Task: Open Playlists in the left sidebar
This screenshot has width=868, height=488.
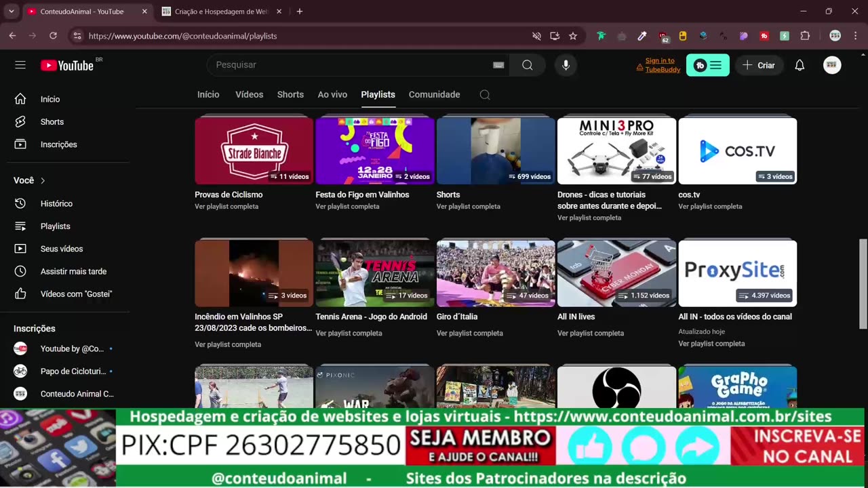Action: [55, 226]
